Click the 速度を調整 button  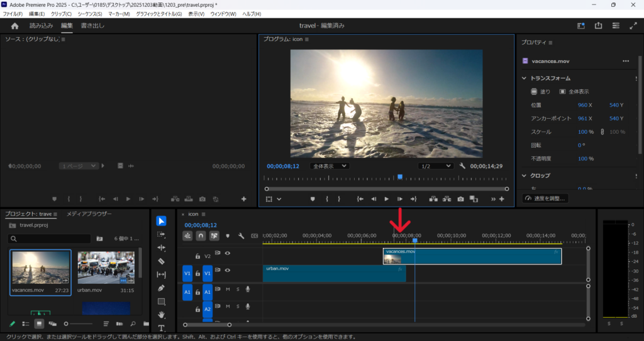pos(545,198)
